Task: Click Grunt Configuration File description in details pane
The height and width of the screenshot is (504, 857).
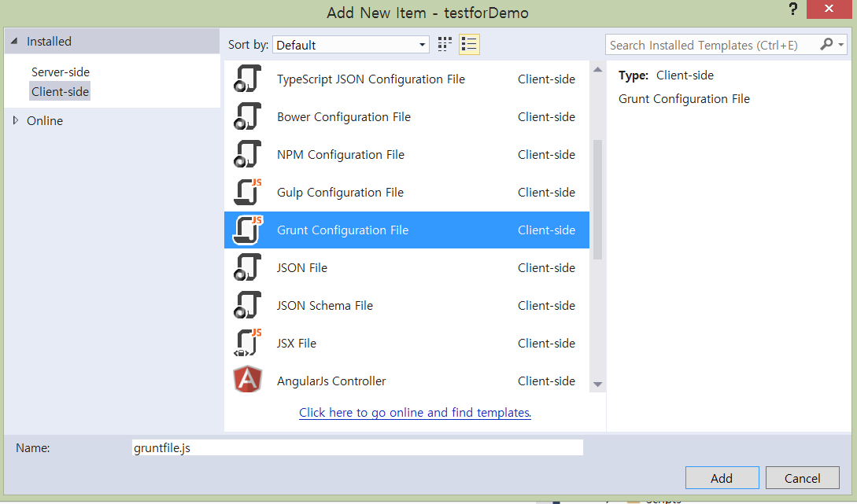Action: tap(685, 99)
